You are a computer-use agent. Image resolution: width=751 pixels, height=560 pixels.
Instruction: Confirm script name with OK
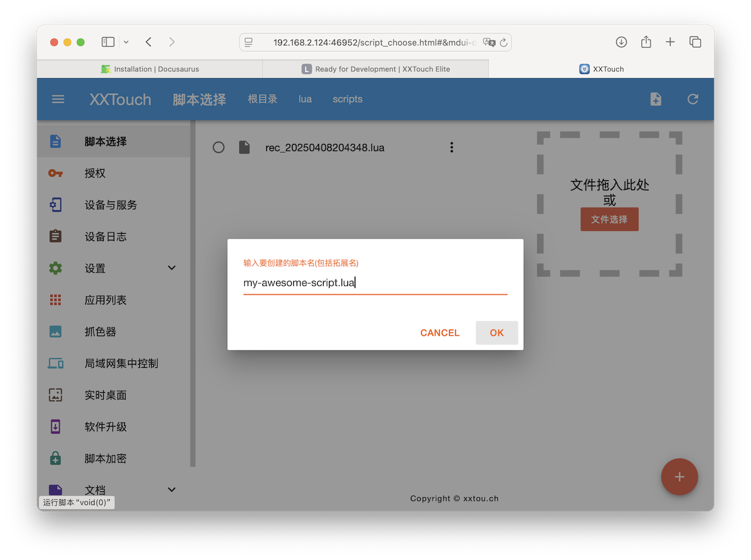click(497, 332)
